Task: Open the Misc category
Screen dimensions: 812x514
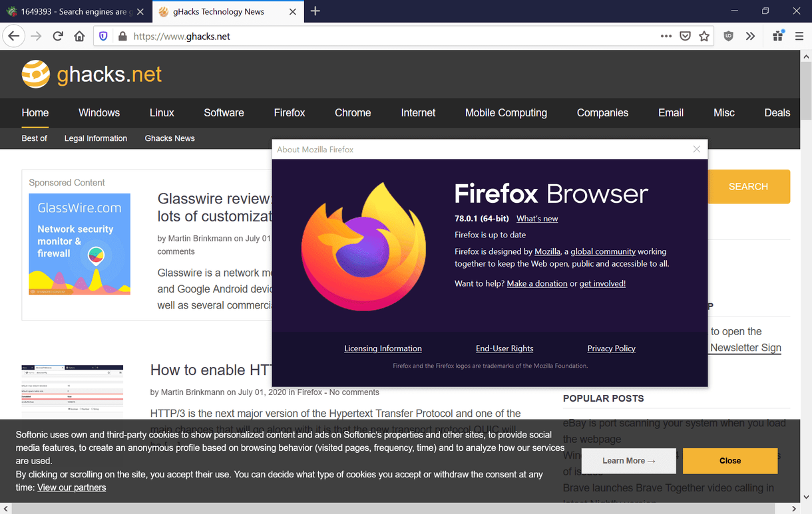Action: 724,112
